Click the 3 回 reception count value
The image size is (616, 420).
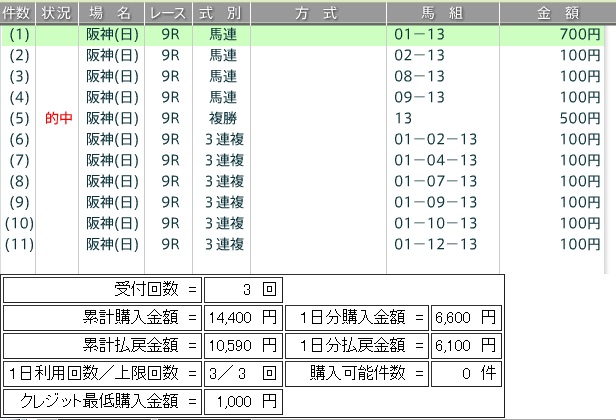point(243,290)
